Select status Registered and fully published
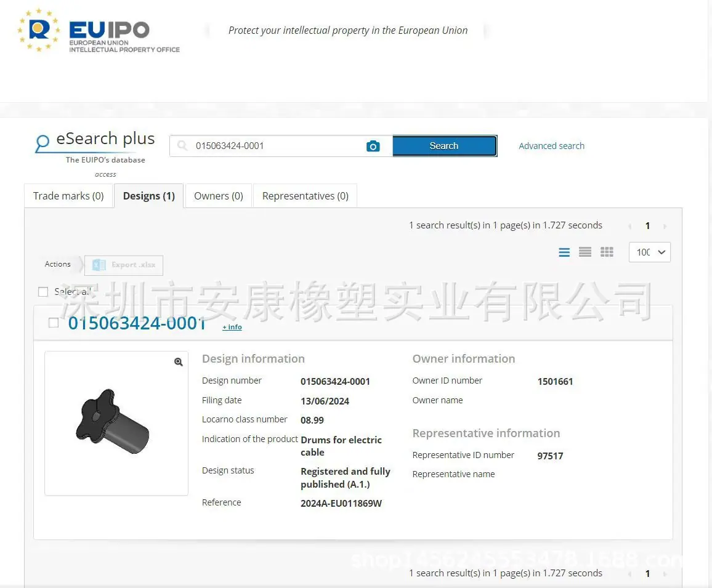712x588 pixels. pos(345,478)
